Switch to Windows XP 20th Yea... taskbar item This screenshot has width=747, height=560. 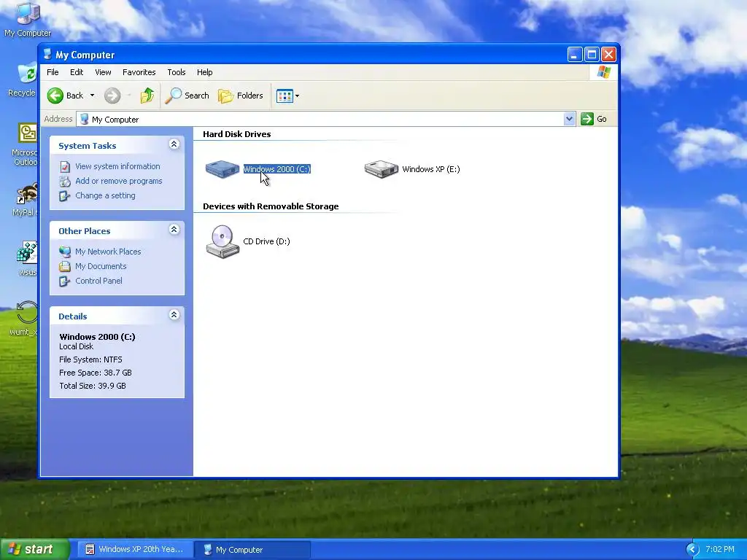(x=135, y=550)
